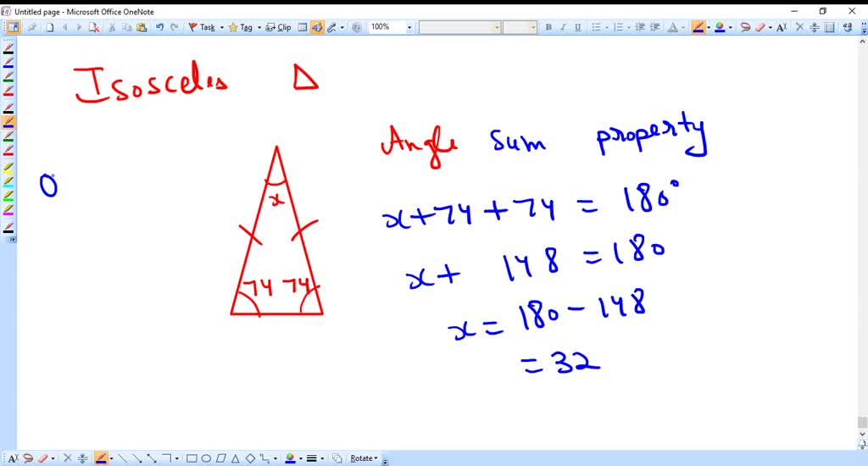
Task: Click the Task flag button
Action: 202,27
